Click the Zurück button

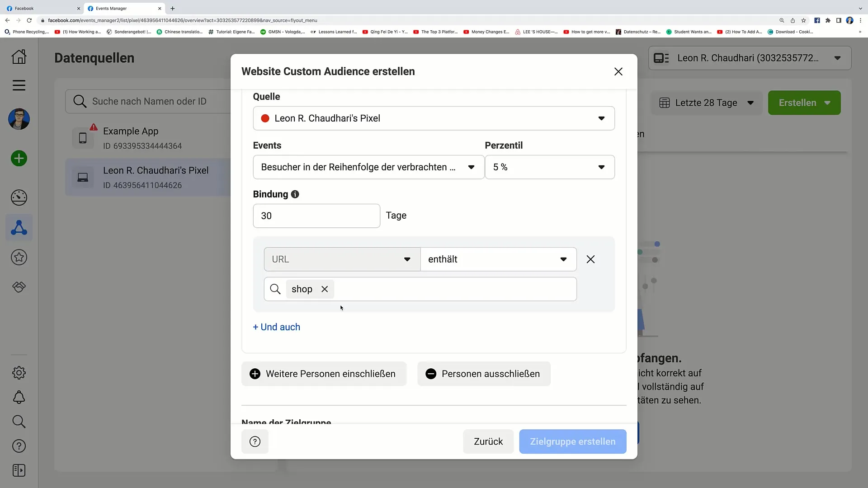click(488, 441)
